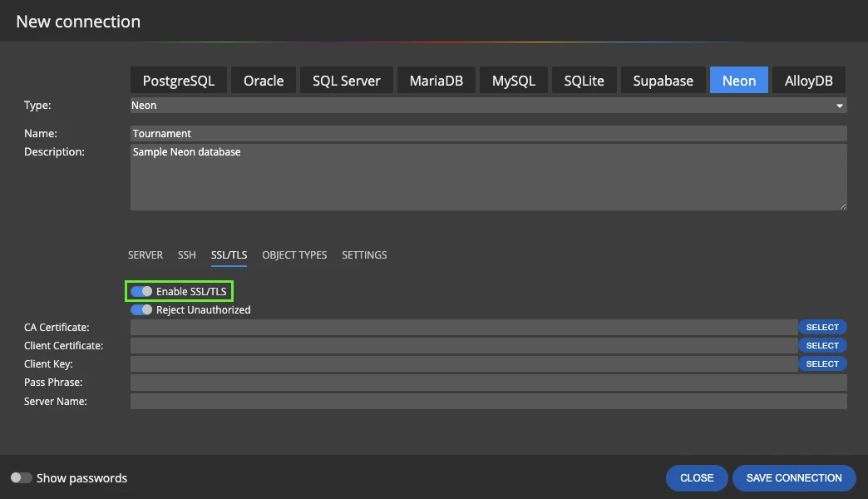Click the Pass Phrase input field
This screenshot has width=868, height=499.
[x=488, y=382]
